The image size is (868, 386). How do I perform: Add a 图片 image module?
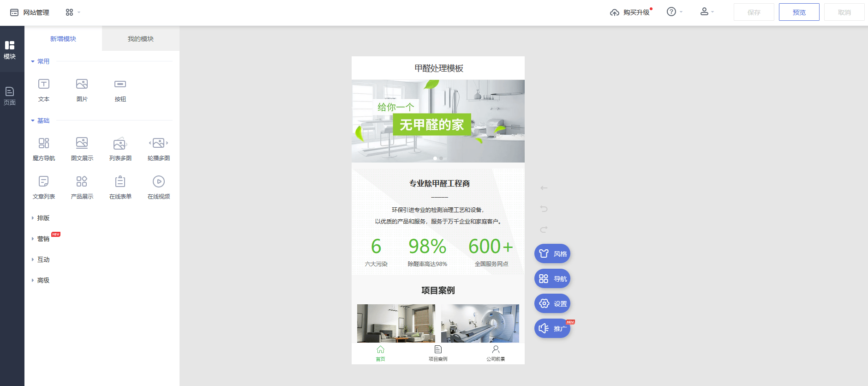click(82, 90)
